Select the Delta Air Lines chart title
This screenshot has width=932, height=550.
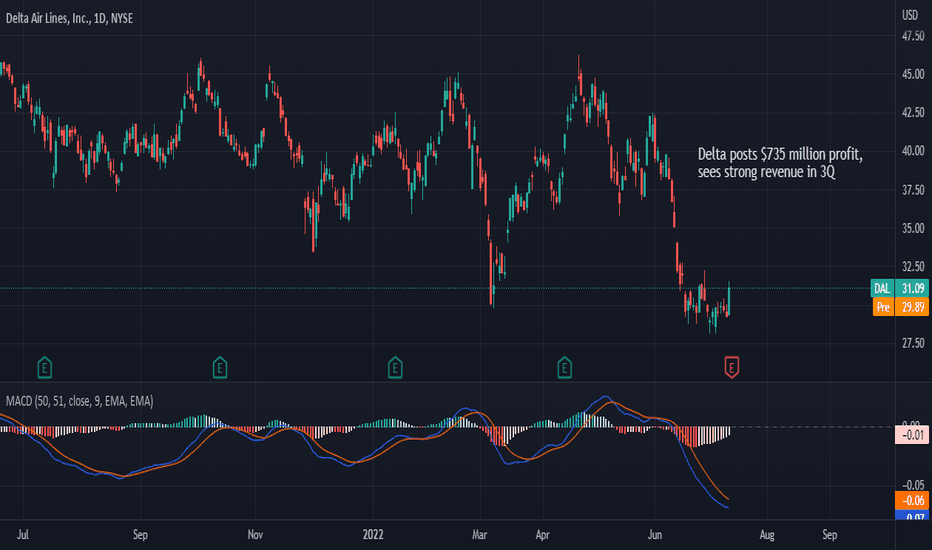pyautogui.click(x=70, y=18)
